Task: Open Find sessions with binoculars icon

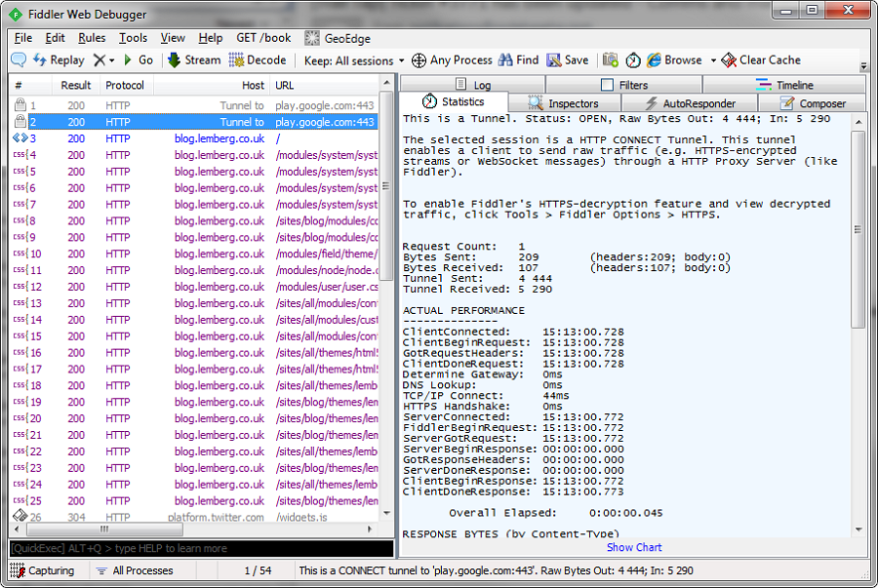Action: point(519,59)
